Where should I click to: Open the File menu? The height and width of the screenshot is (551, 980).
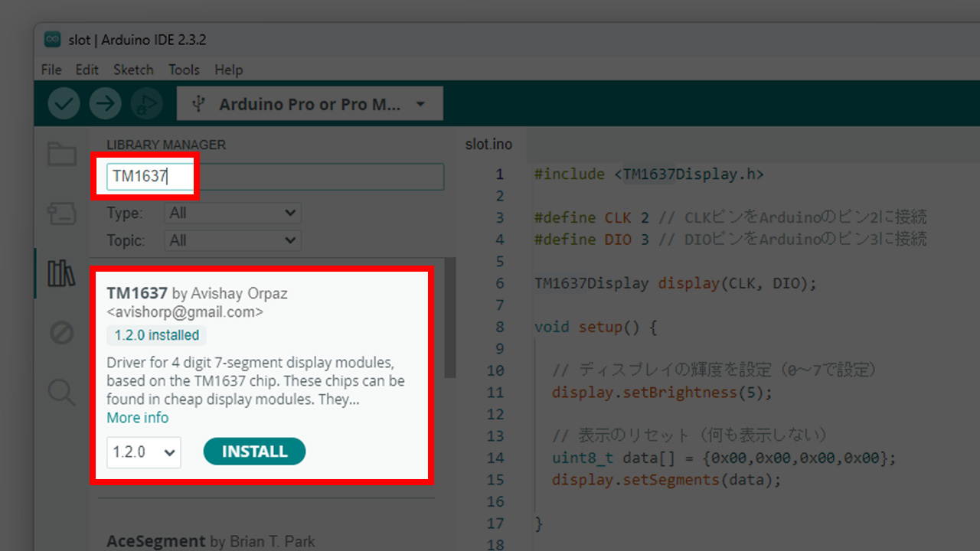coord(51,70)
